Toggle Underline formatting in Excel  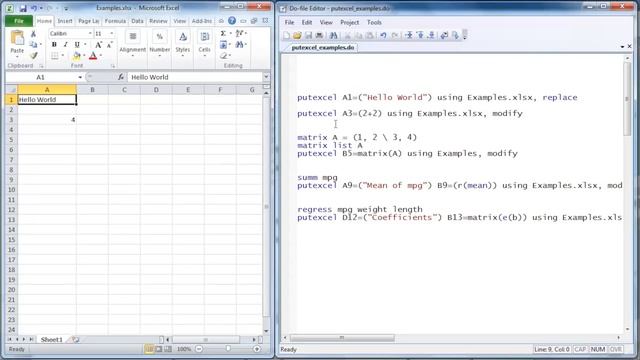[x=77, y=44]
